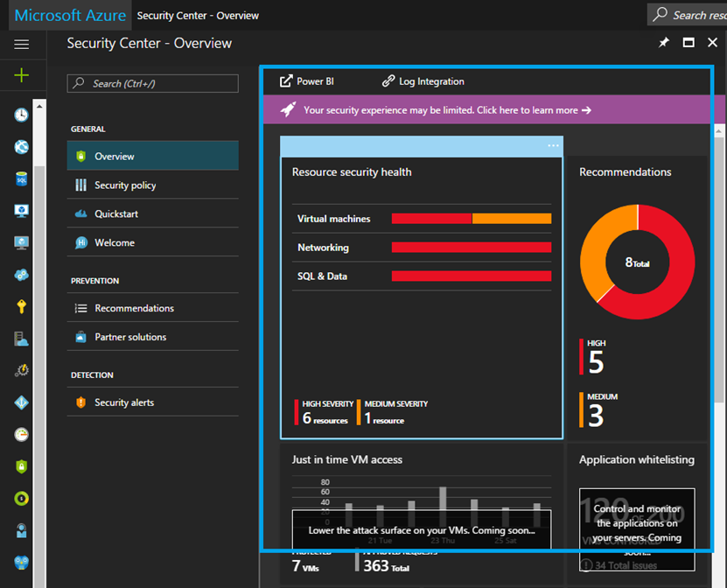Click the 363 Total requests value
Image resolution: width=727 pixels, height=588 pixels.
(386, 566)
